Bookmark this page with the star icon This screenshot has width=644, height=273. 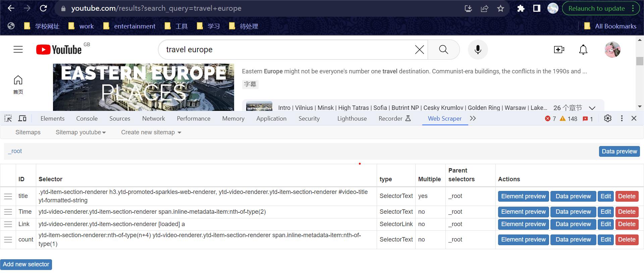[x=500, y=8]
